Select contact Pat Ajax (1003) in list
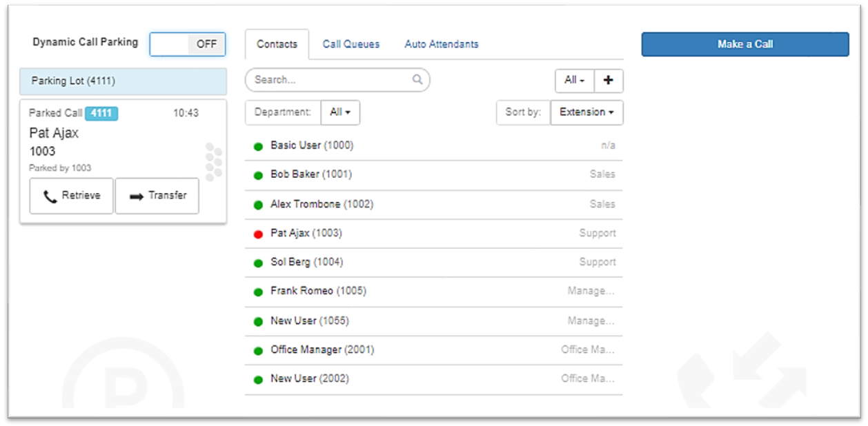The image size is (868, 426). (x=434, y=233)
